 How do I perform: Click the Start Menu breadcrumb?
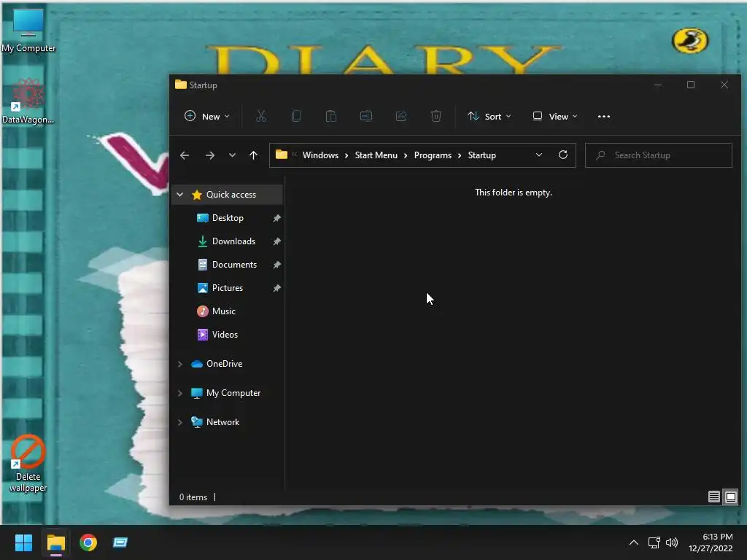click(376, 155)
